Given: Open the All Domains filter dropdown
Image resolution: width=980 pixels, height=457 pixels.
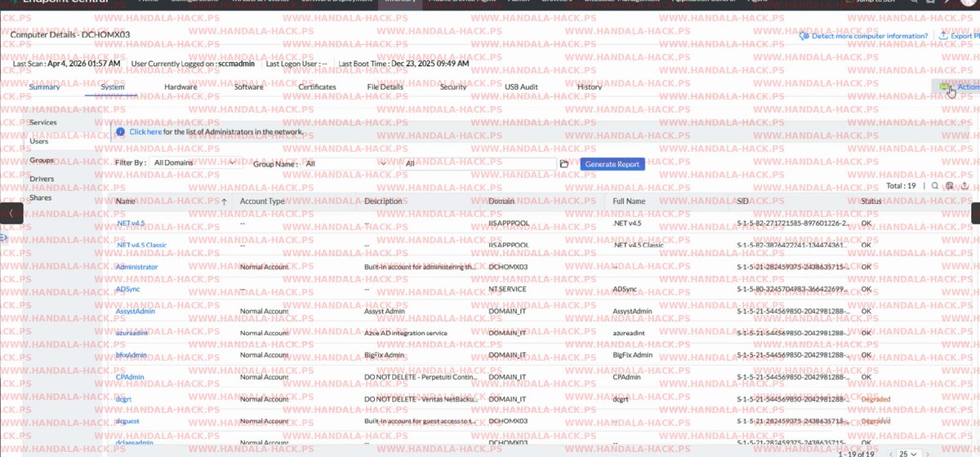Looking at the screenshot, I should pos(194,163).
